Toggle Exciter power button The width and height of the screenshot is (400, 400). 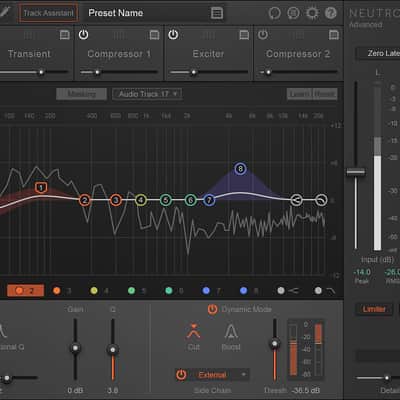coord(173,34)
